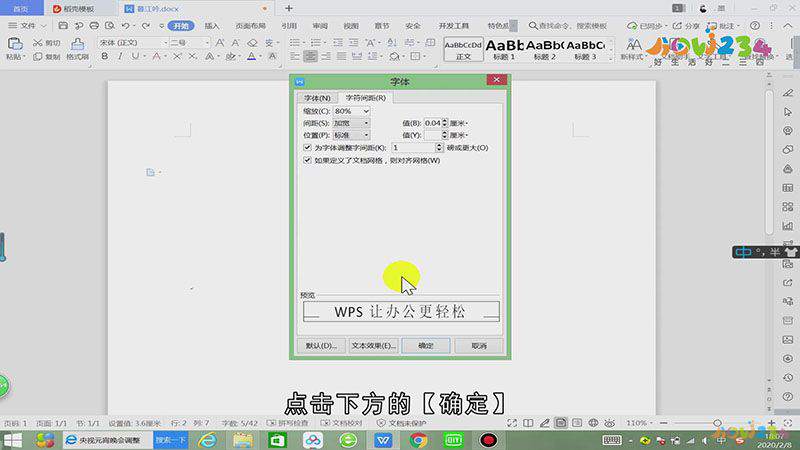Viewport: 800px width, 450px height.
Task: Toggle Italic formatting
Action: pos(120,56)
